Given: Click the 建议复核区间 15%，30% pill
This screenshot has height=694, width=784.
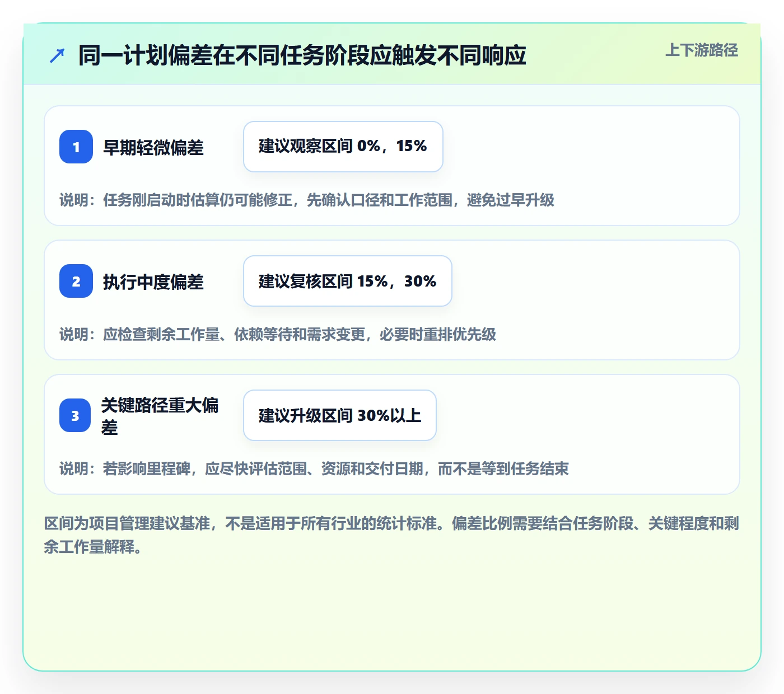Looking at the screenshot, I should point(348,281).
